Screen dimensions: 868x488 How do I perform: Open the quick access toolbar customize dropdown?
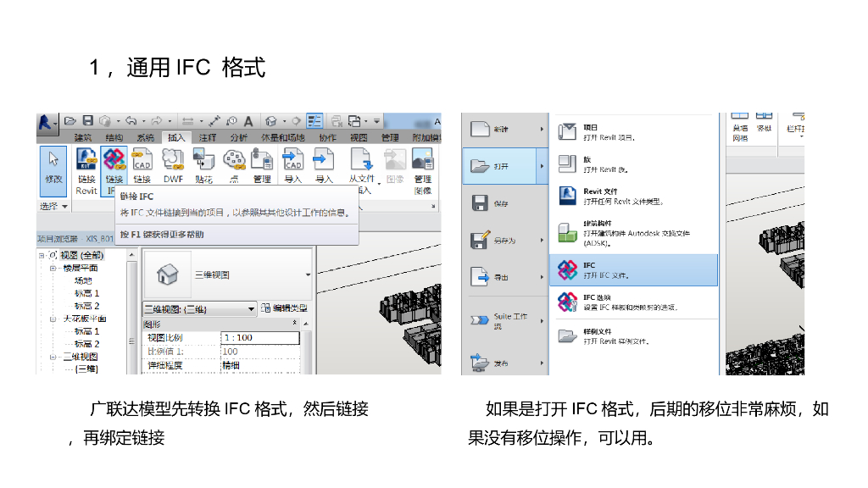[x=376, y=120]
